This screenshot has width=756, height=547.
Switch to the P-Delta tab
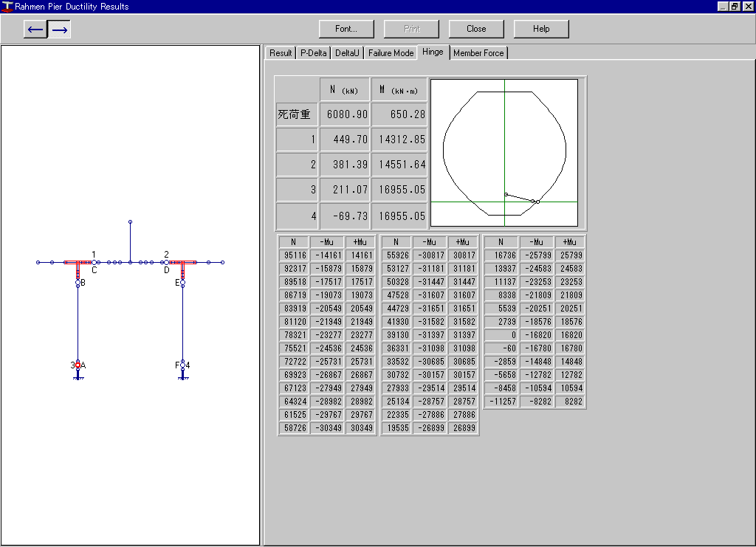pos(313,53)
